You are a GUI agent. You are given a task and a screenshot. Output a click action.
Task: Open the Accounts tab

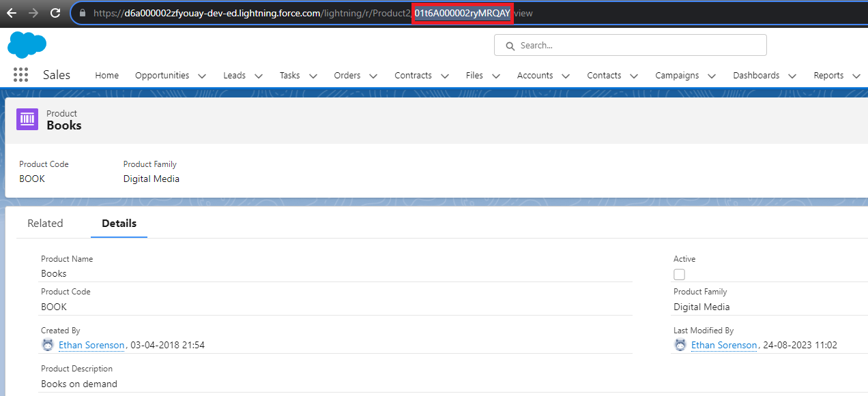(535, 76)
